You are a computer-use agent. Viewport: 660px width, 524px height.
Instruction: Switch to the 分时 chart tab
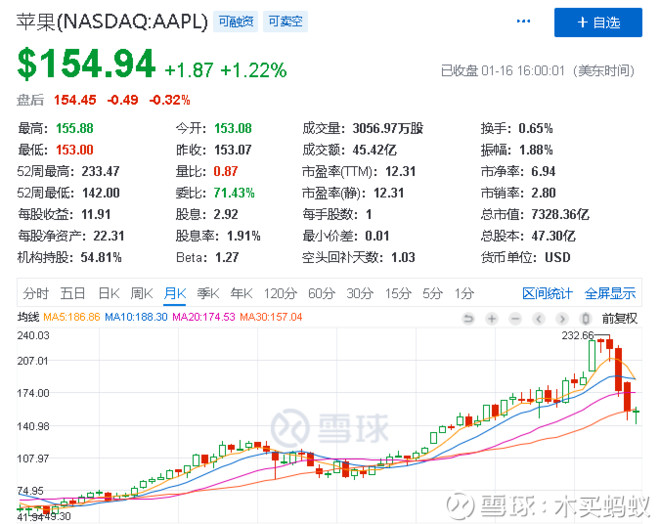point(36,293)
